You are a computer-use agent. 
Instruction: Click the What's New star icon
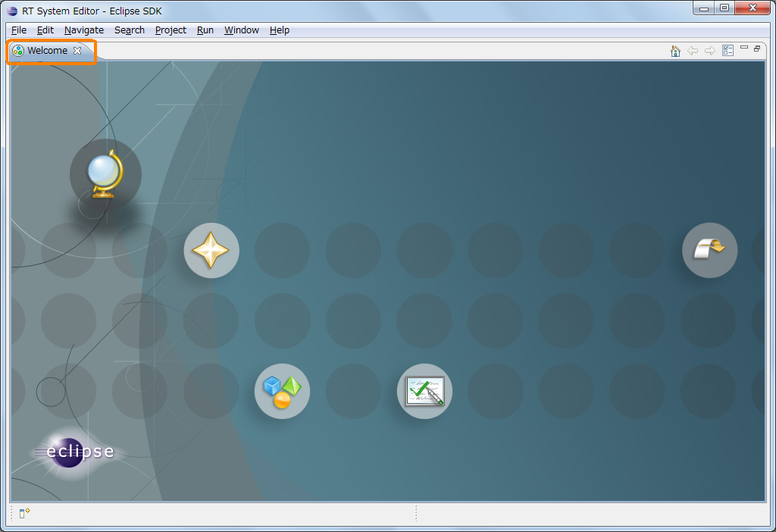pos(211,250)
